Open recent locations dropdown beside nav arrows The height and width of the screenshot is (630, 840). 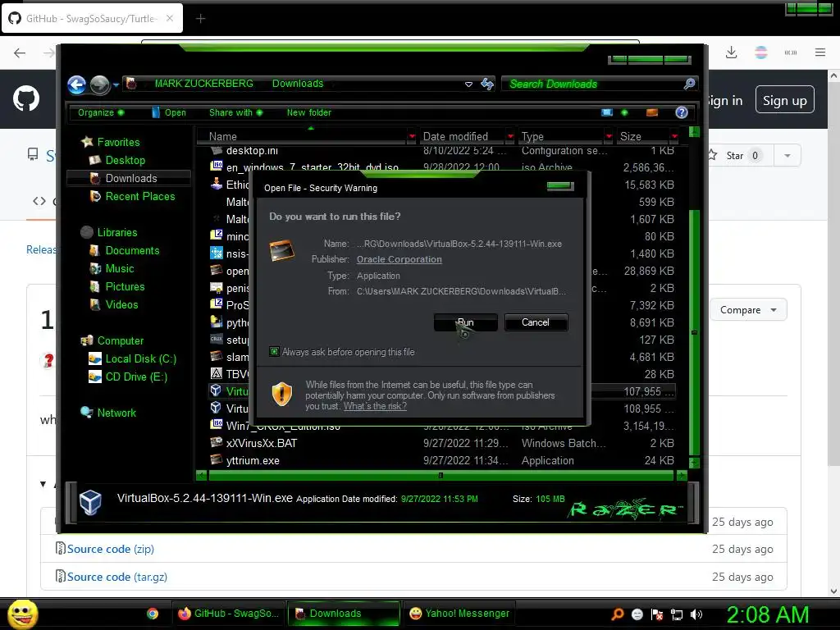(x=116, y=84)
